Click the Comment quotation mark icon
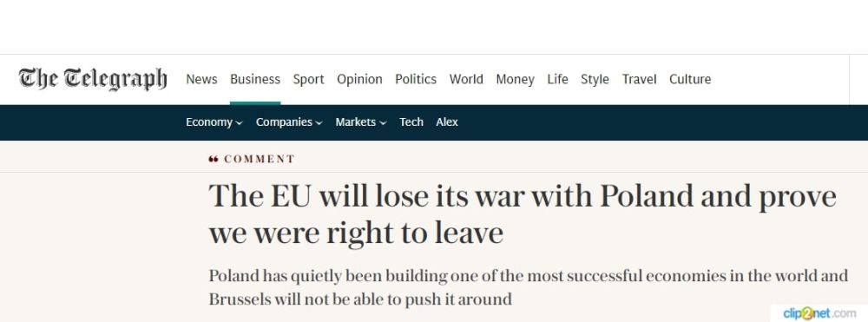The width and height of the screenshot is (868, 322). point(214,160)
